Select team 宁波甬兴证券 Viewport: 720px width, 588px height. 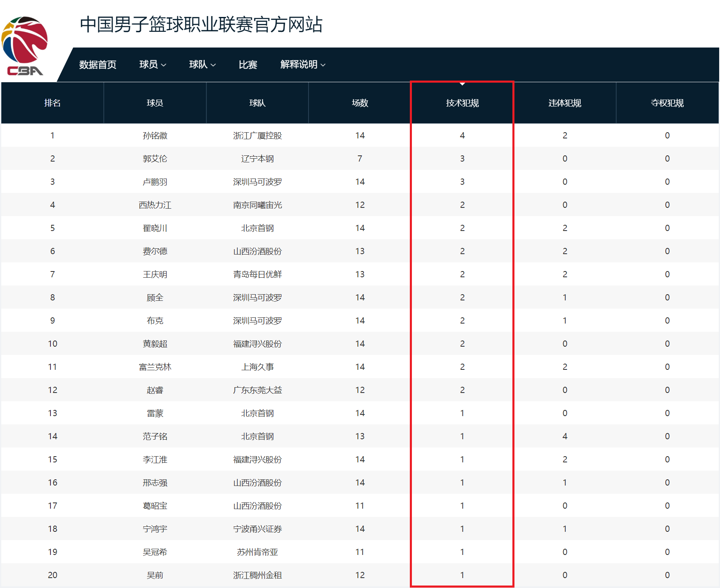[257, 529]
